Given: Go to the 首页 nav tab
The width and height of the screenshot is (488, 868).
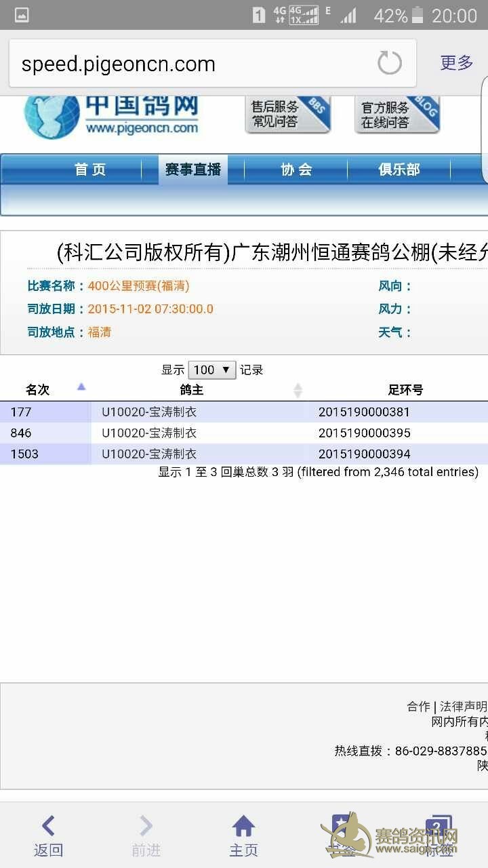Looking at the screenshot, I should (90, 170).
